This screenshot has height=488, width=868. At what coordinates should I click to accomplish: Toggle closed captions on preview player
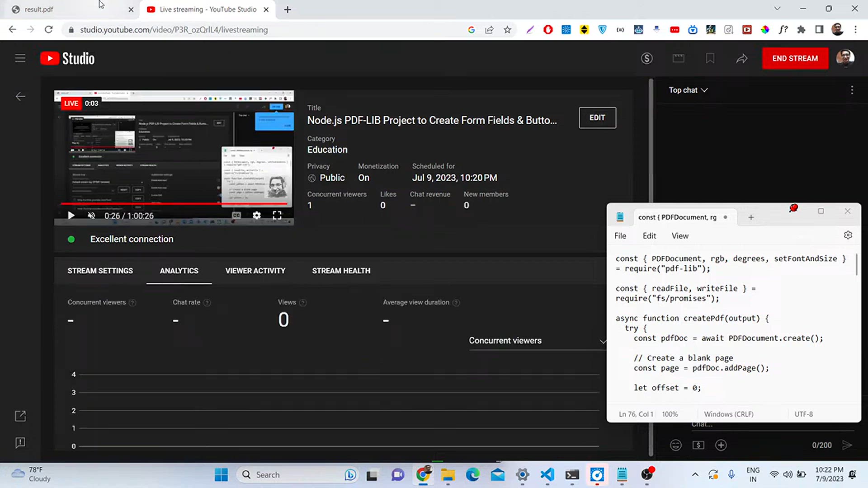pos(236,216)
